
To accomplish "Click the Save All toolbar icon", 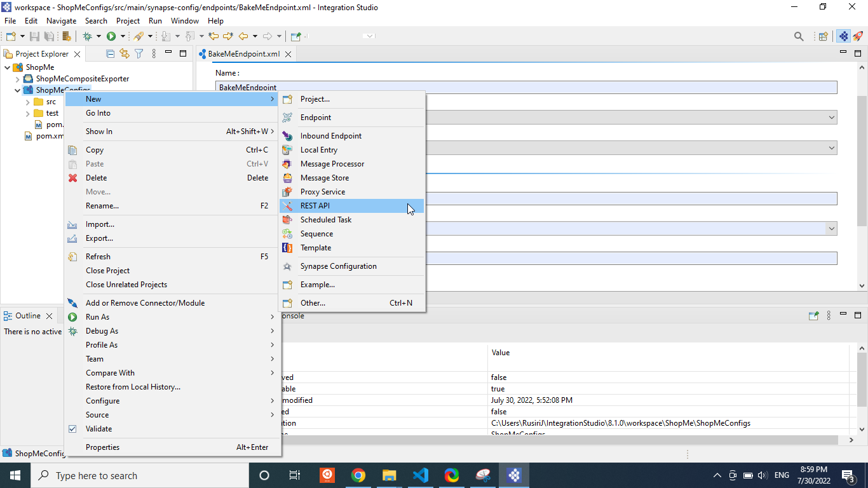I will 48,37.
